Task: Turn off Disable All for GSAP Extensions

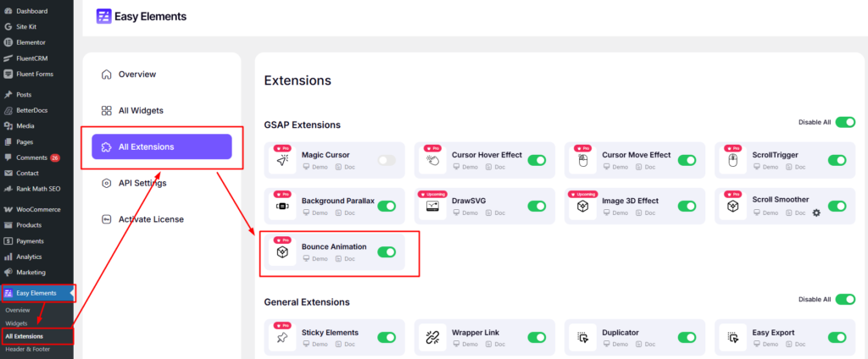Action: 845,123
